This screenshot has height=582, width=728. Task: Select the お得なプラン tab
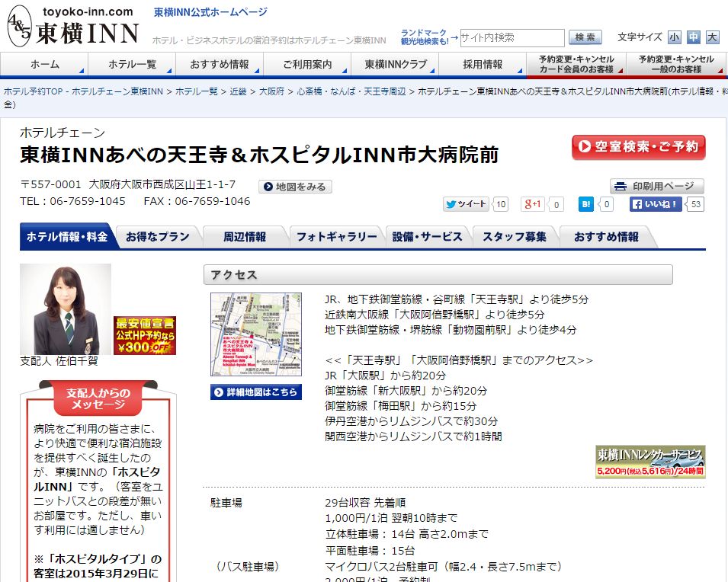point(158,237)
